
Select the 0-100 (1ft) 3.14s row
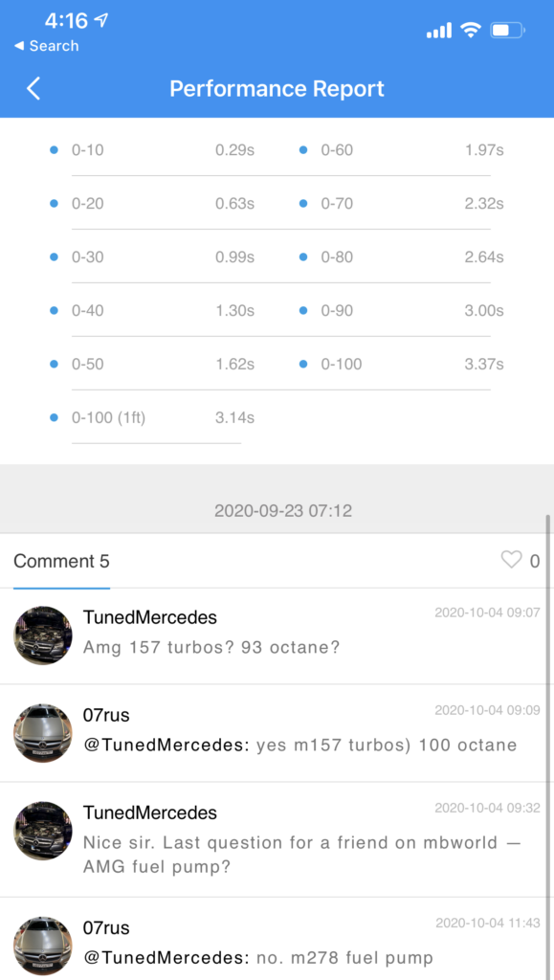click(153, 417)
